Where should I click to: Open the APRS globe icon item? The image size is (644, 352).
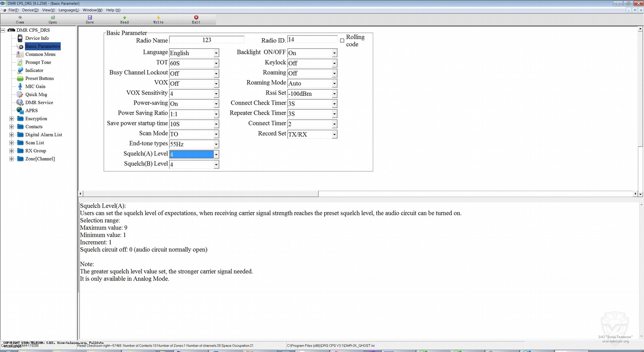click(x=20, y=110)
